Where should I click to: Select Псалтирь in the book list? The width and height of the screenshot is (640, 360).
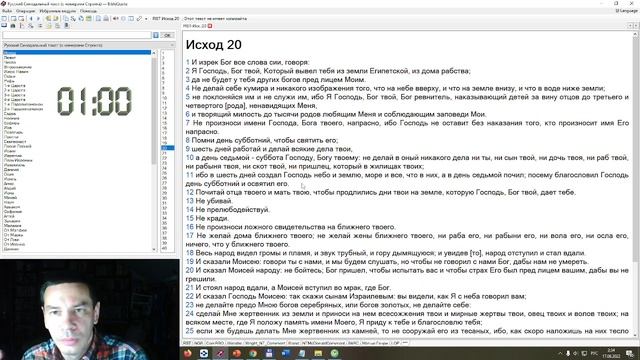[13, 132]
